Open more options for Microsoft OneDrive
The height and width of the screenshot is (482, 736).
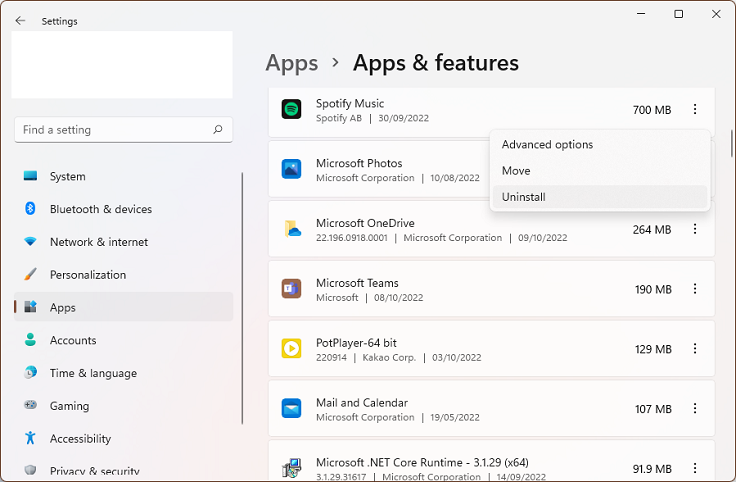tap(695, 229)
